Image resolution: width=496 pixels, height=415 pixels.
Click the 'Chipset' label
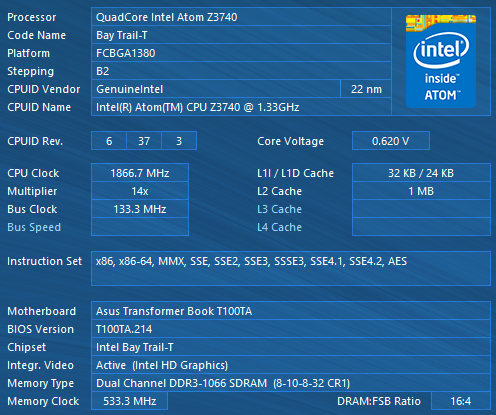click(26, 347)
